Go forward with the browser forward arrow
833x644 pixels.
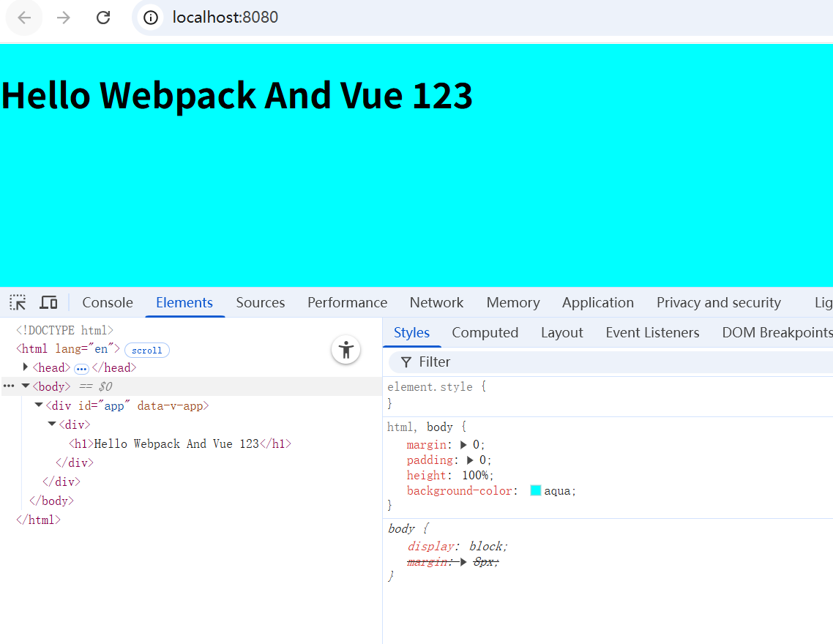tap(64, 18)
